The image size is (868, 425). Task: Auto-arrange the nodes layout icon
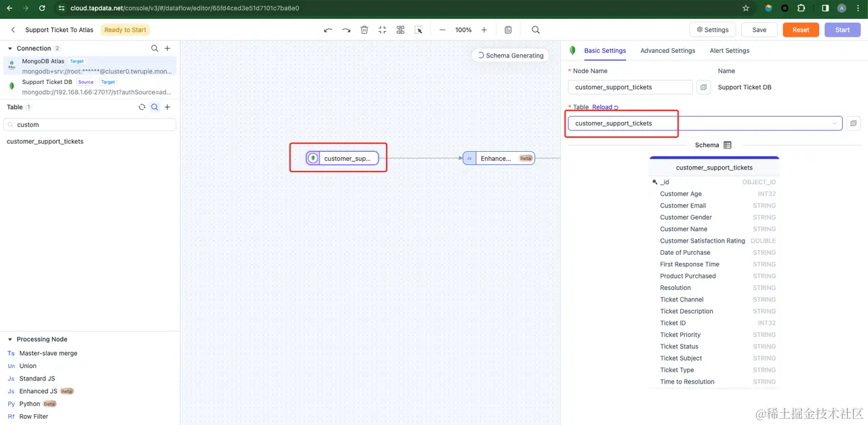point(401,30)
